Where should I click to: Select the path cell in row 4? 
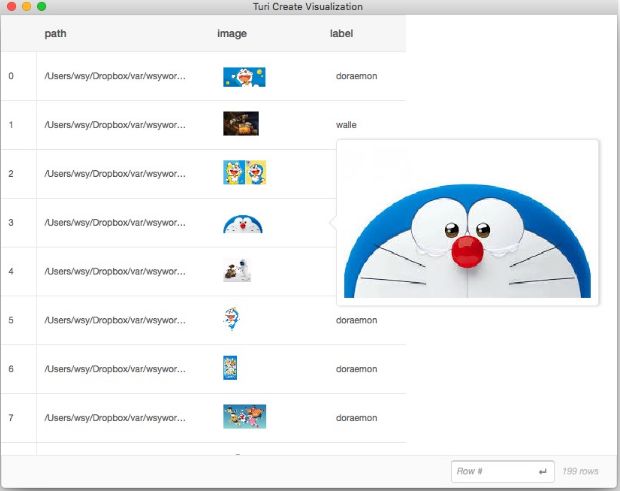115,271
